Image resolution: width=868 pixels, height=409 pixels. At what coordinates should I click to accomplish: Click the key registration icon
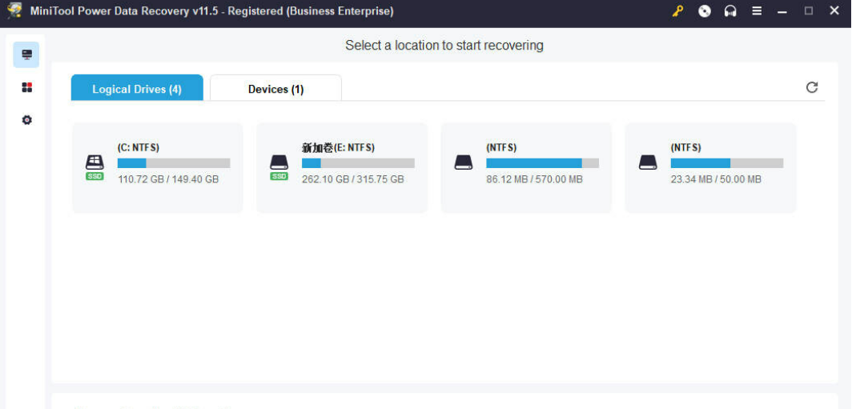click(677, 11)
